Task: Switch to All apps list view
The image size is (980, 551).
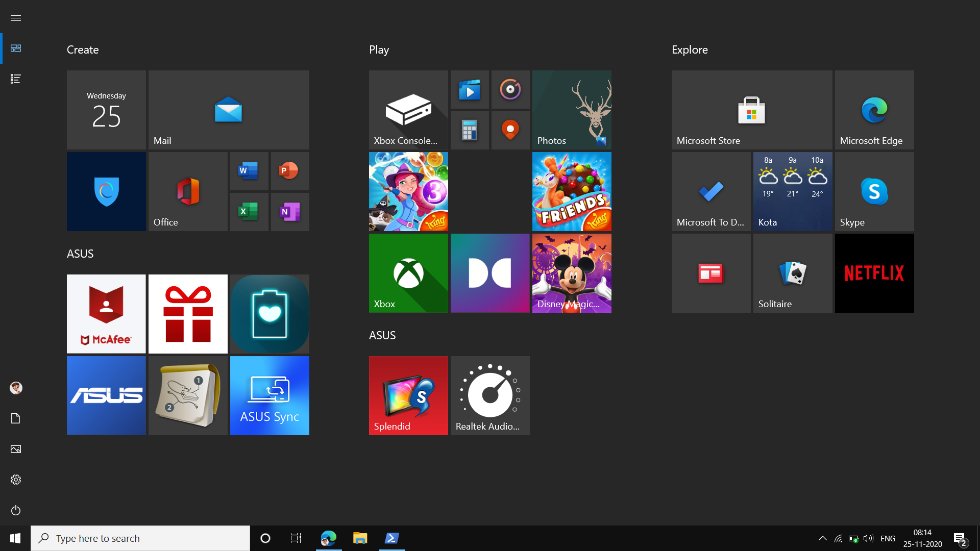Action: click(16, 79)
